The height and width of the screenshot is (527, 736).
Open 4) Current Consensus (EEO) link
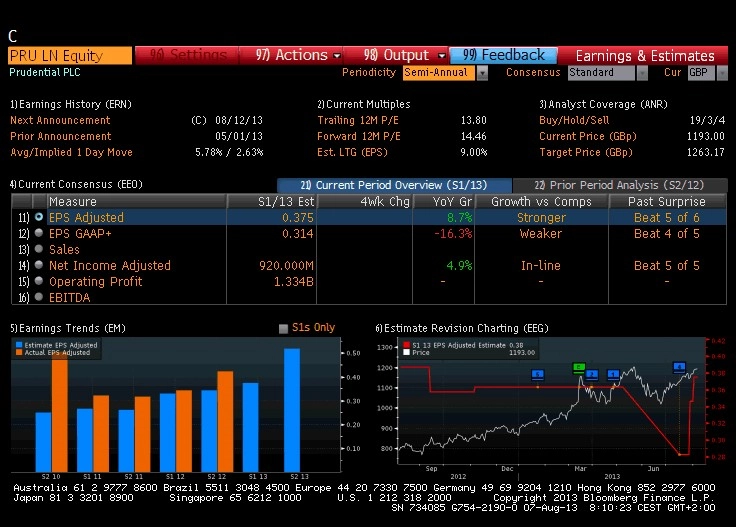(x=76, y=184)
